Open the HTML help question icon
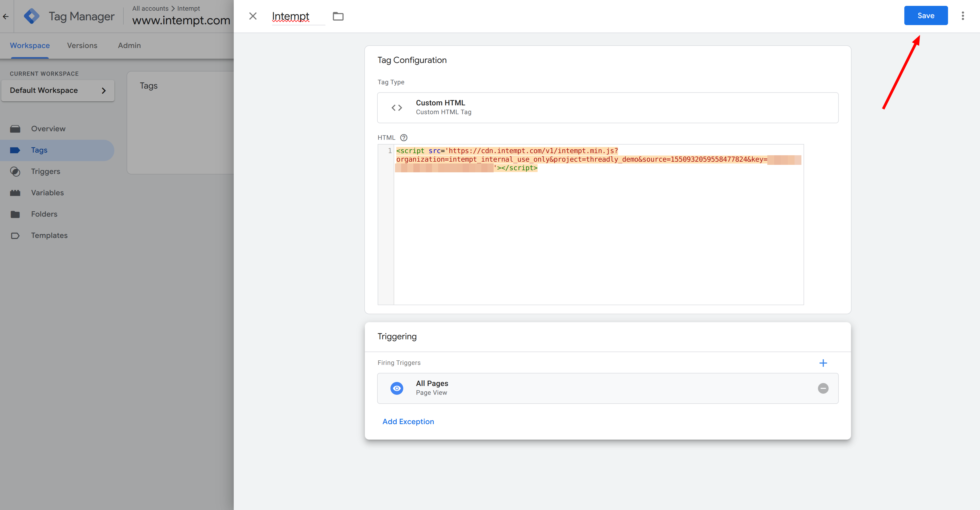 (x=404, y=137)
